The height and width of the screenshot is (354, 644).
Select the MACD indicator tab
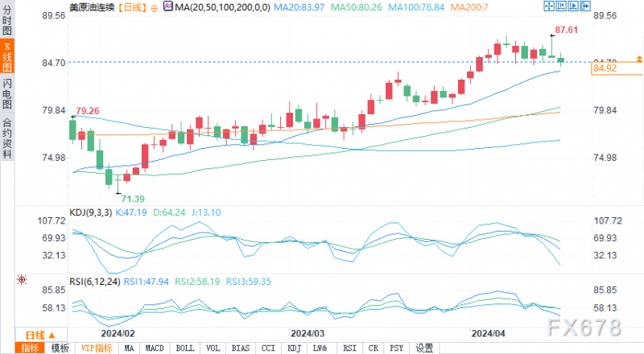pos(155,348)
